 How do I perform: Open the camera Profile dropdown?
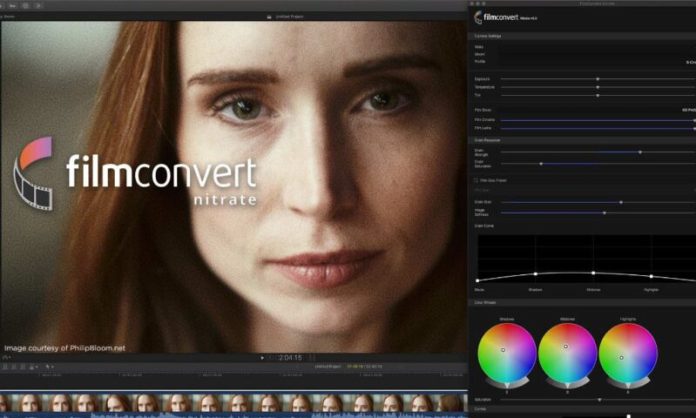click(x=689, y=62)
